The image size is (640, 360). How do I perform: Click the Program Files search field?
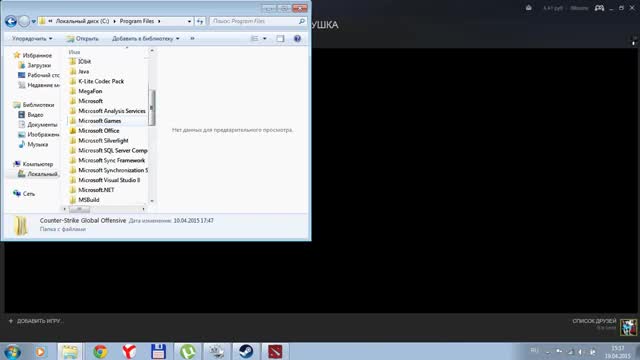[258, 21]
